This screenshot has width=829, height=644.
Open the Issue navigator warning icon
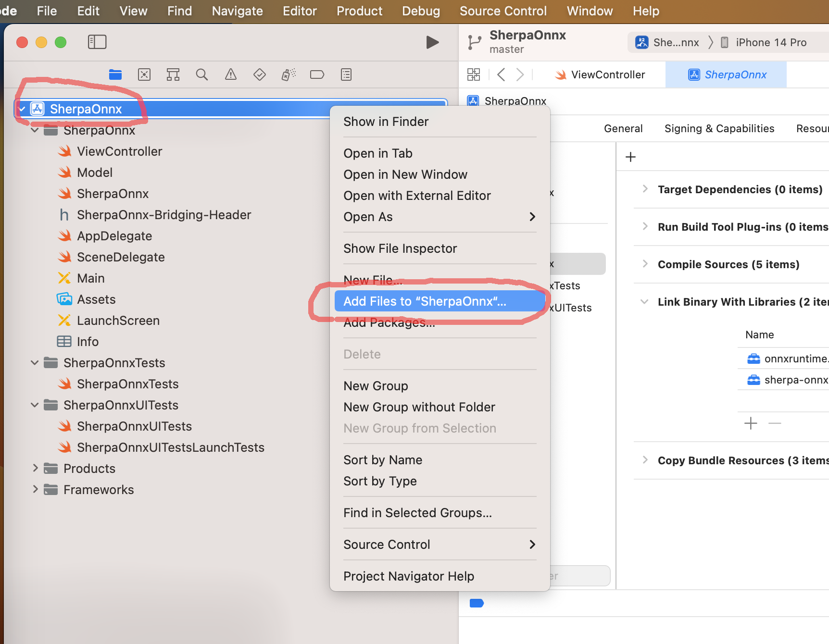(231, 74)
